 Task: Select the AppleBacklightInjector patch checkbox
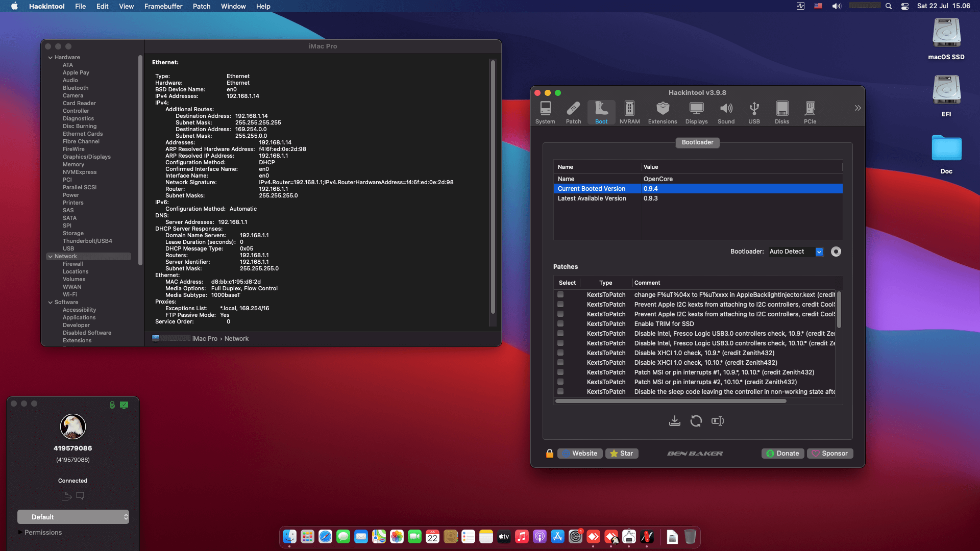(x=560, y=295)
